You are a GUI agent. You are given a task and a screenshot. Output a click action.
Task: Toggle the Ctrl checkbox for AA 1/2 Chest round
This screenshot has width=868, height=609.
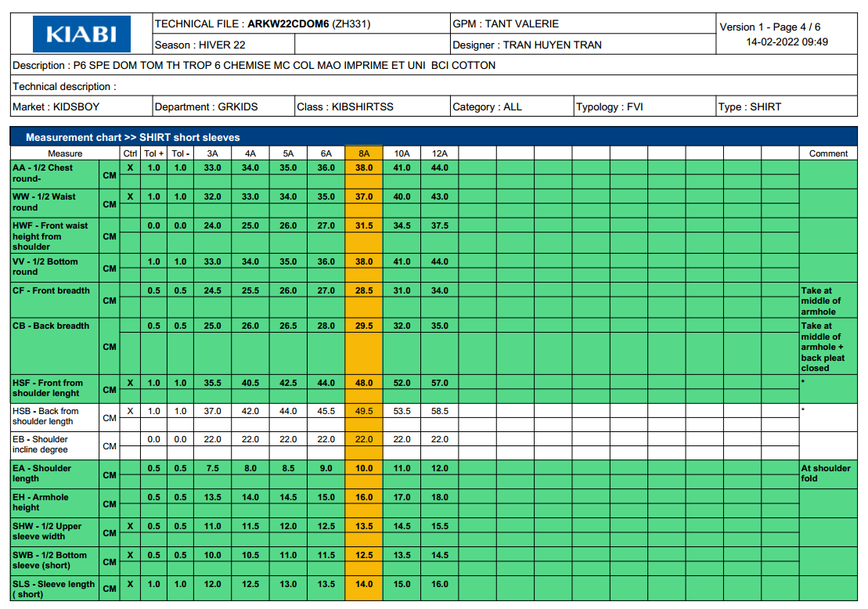pos(130,167)
